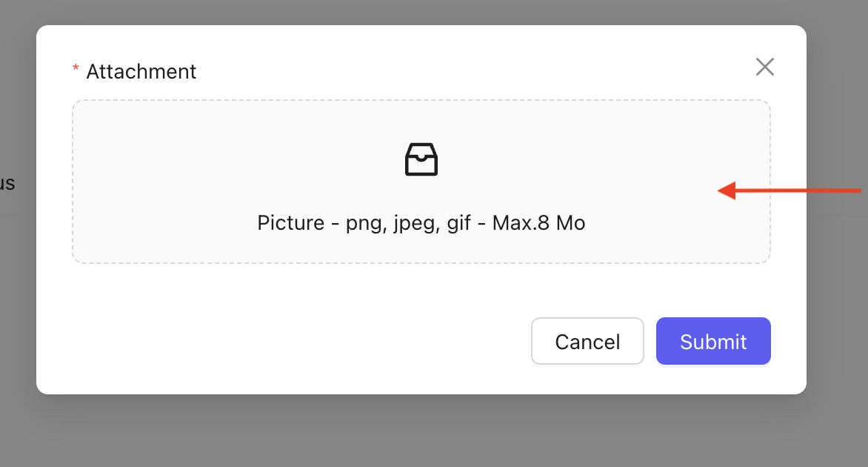Click the "png" format in the upload hint
The width and height of the screenshot is (868, 467).
coord(363,223)
